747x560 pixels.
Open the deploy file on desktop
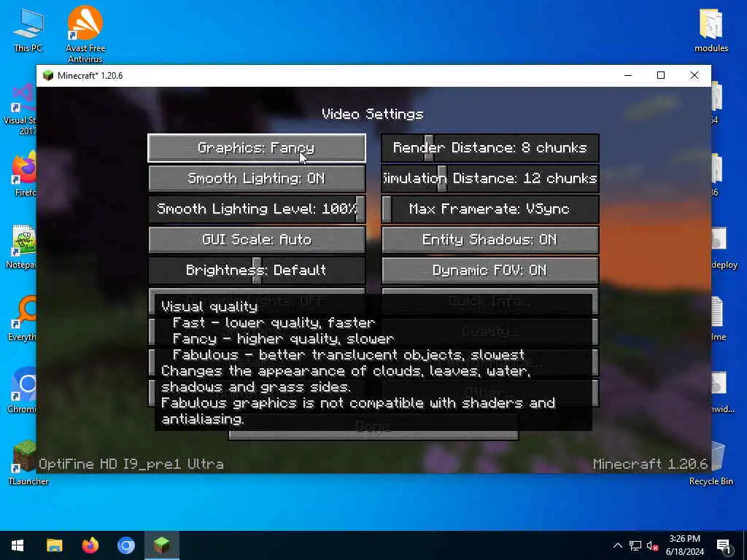pos(724,248)
